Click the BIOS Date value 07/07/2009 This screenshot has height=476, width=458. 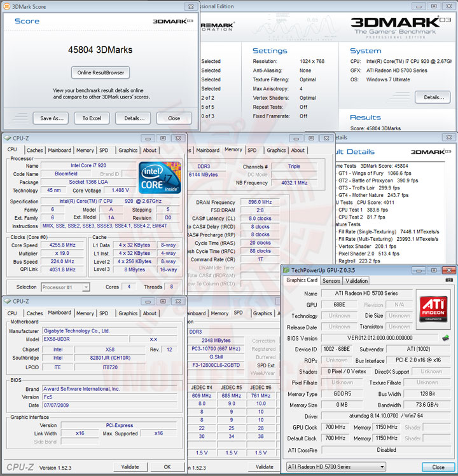pos(109,405)
